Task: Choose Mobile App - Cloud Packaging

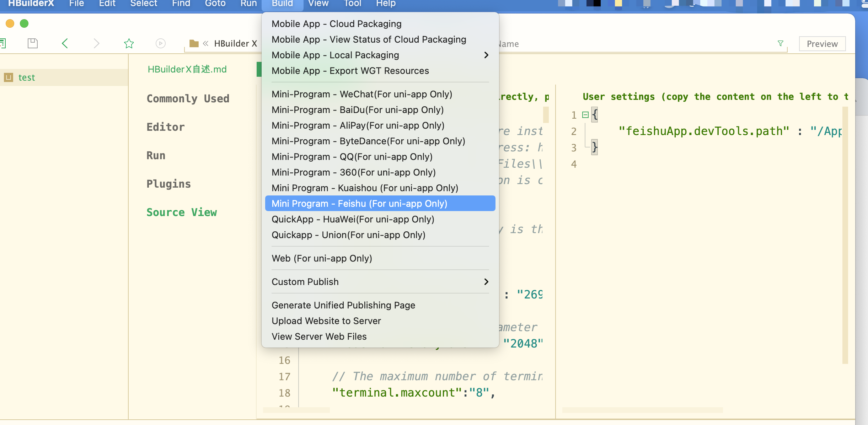Action: [x=336, y=24]
